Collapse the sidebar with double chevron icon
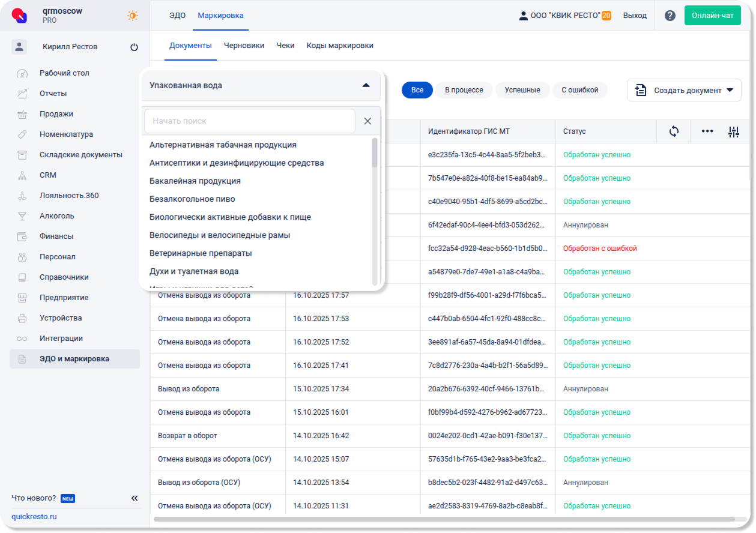 (x=135, y=498)
